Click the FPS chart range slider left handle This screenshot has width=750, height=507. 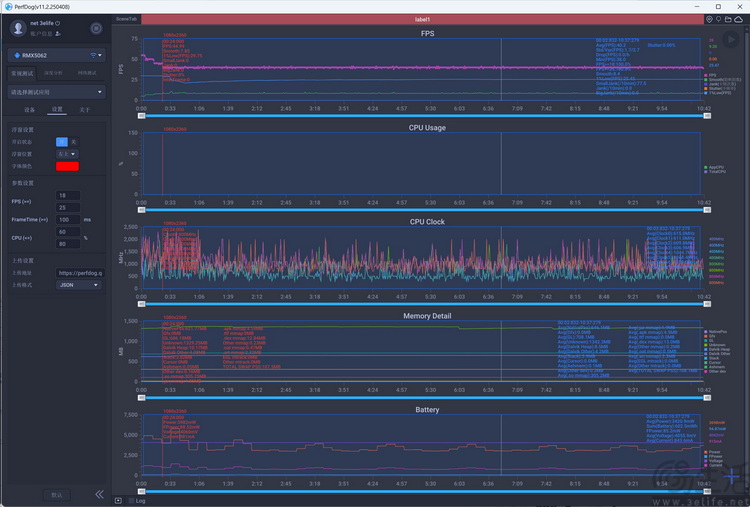[x=141, y=116]
